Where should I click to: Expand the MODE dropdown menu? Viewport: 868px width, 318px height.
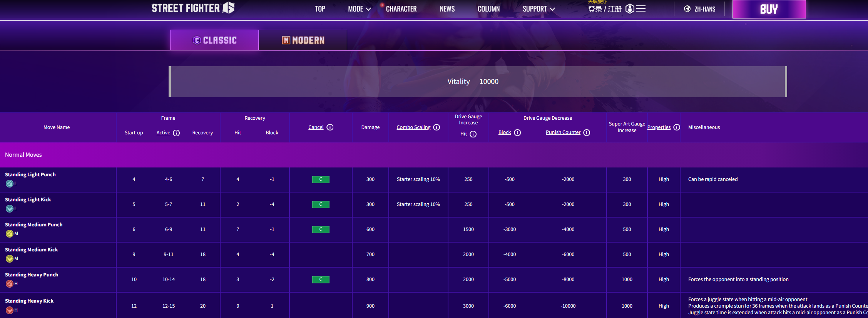(359, 9)
